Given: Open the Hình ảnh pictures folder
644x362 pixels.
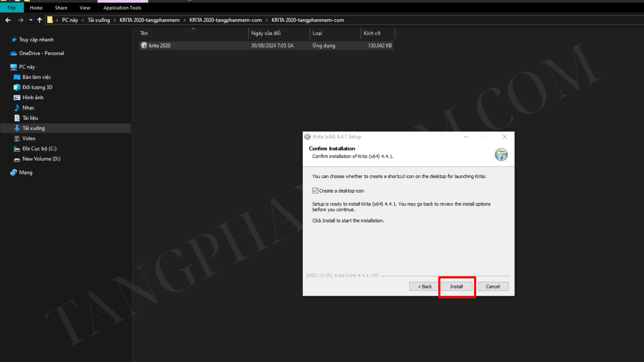Looking at the screenshot, I should click(33, 97).
